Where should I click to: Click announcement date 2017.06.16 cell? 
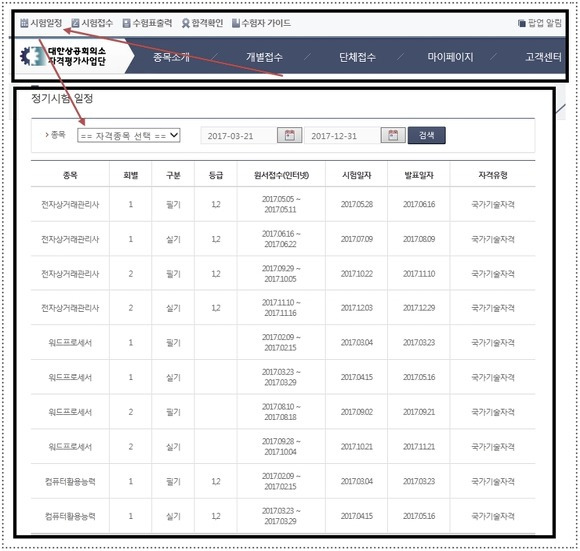click(x=419, y=204)
